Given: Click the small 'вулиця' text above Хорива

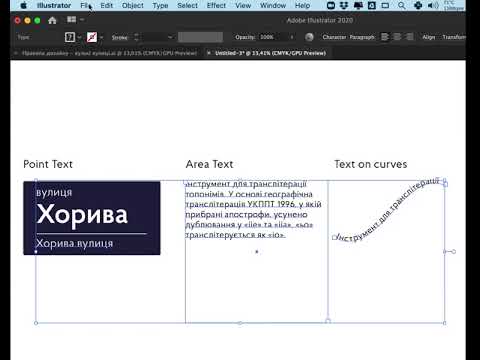Looking at the screenshot, I should pos(54,193).
